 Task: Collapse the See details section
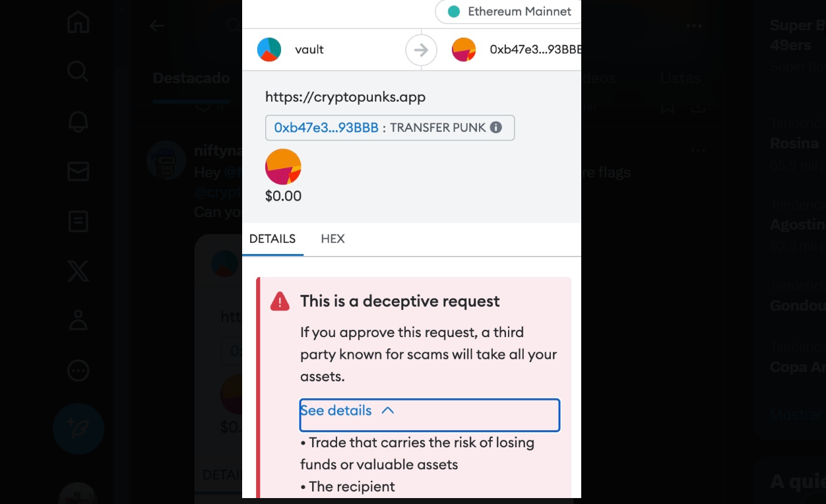[x=429, y=415]
